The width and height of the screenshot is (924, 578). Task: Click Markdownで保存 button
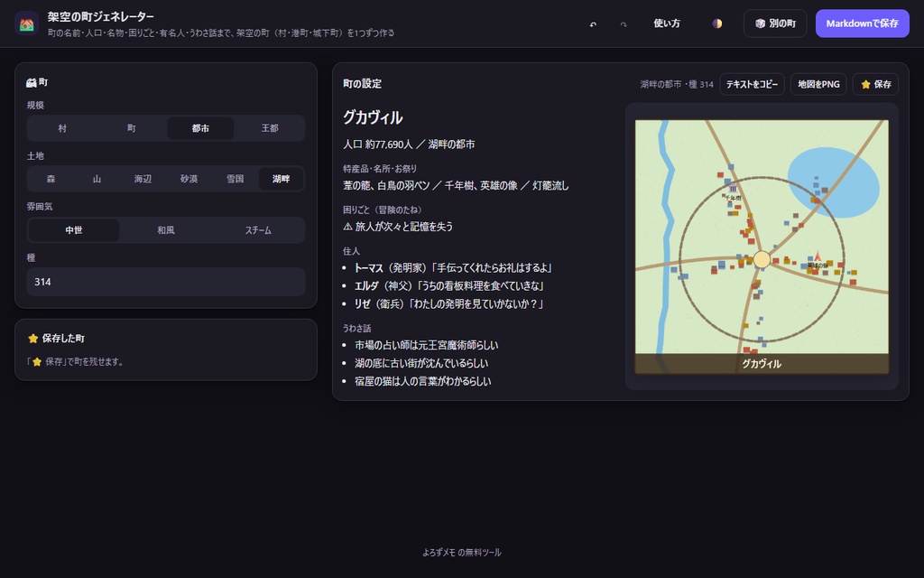point(862,23)
